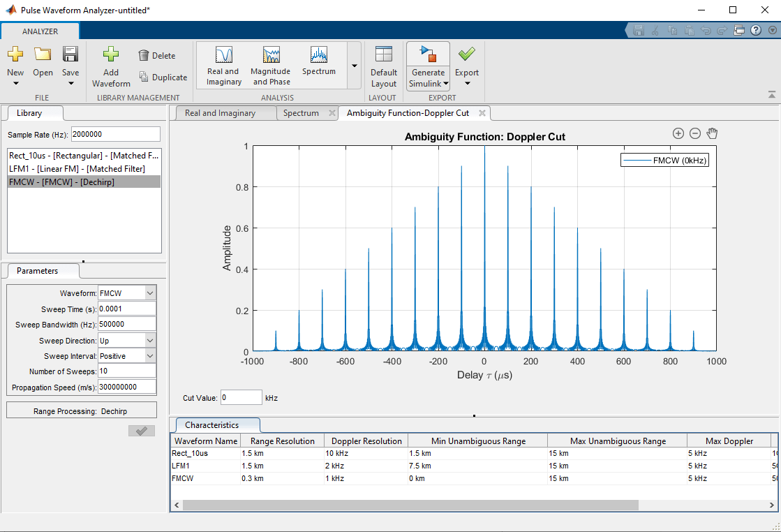Activate the pan hand tool on plot
The height and width of the screenshot is (532, 781).
[x=713, y=133]
